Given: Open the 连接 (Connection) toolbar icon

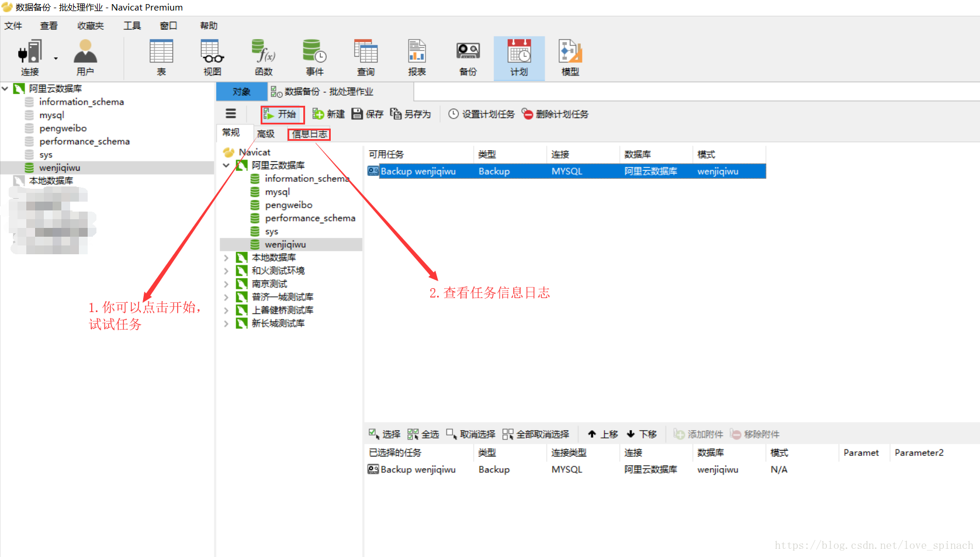Looking at the screenshot, I should click(30, 57).
